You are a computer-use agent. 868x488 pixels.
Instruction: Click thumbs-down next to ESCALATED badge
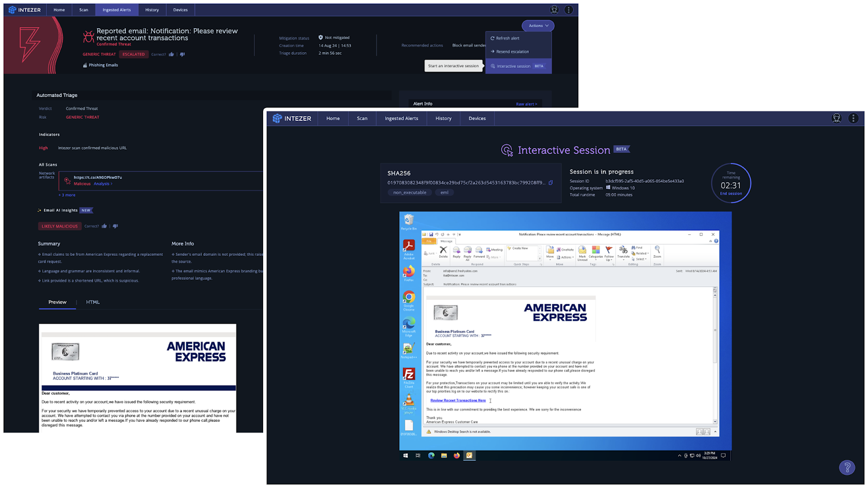tap(182, 54)
